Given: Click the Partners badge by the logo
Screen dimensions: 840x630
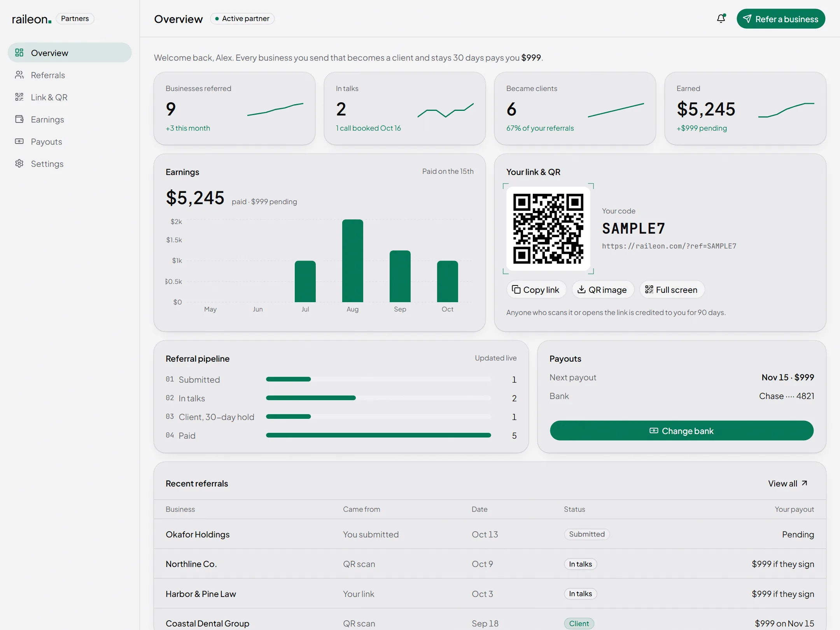Looking at the screenshot, I should click(x=75, y=19).
